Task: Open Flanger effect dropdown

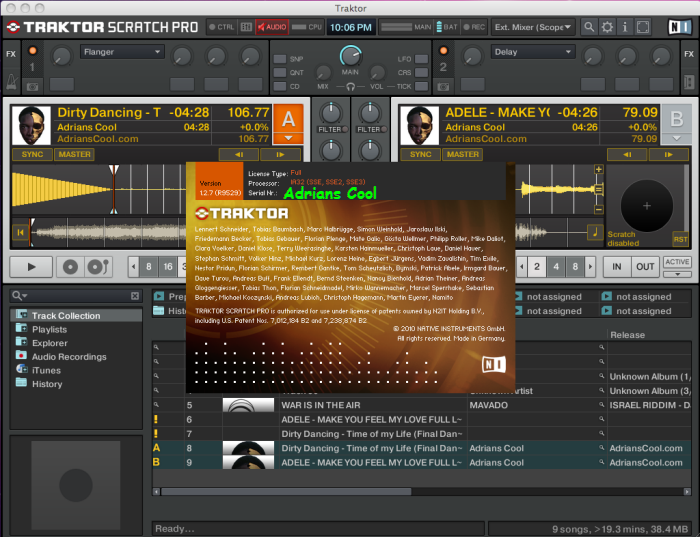Action: tap(122, 52)
